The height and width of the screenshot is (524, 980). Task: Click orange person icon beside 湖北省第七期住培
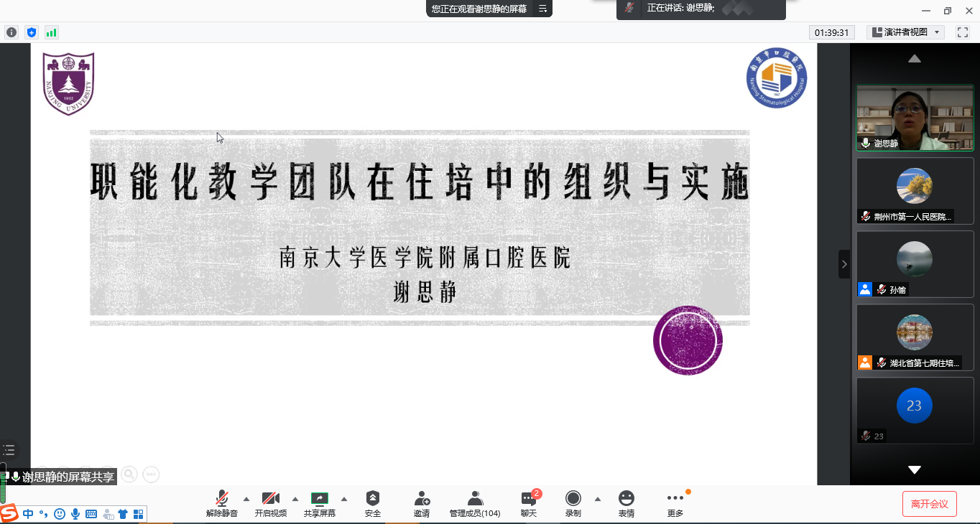tap(865, 362)
